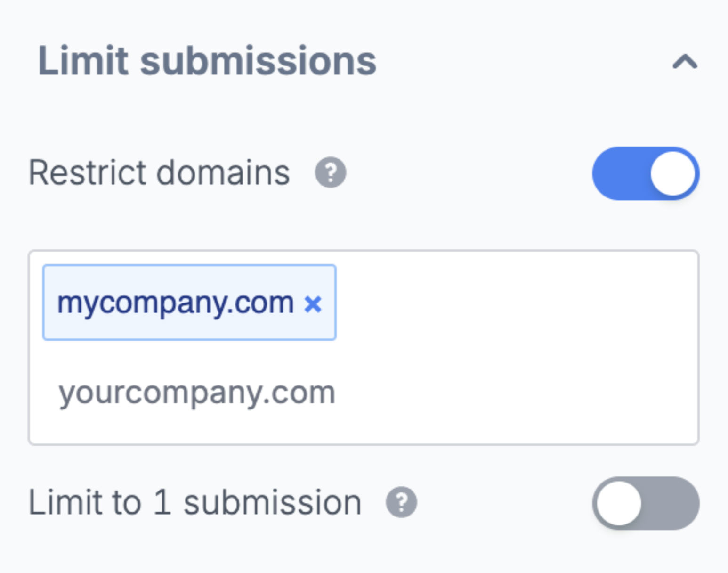Screen dimensions: 728x573
Task: Click the white knob of the gray submission switch
Action: click(619, 503)
